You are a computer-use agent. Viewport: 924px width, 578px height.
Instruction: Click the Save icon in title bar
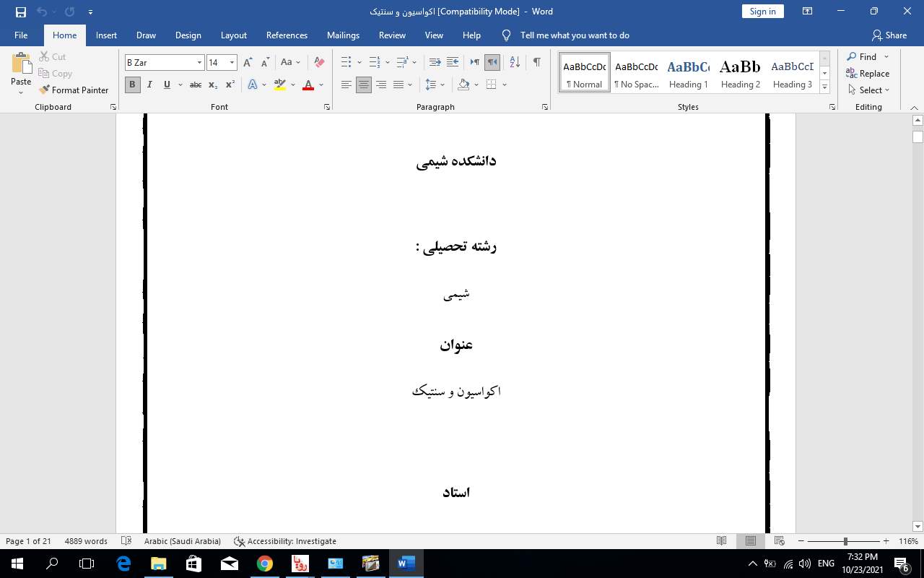point(21,12)
